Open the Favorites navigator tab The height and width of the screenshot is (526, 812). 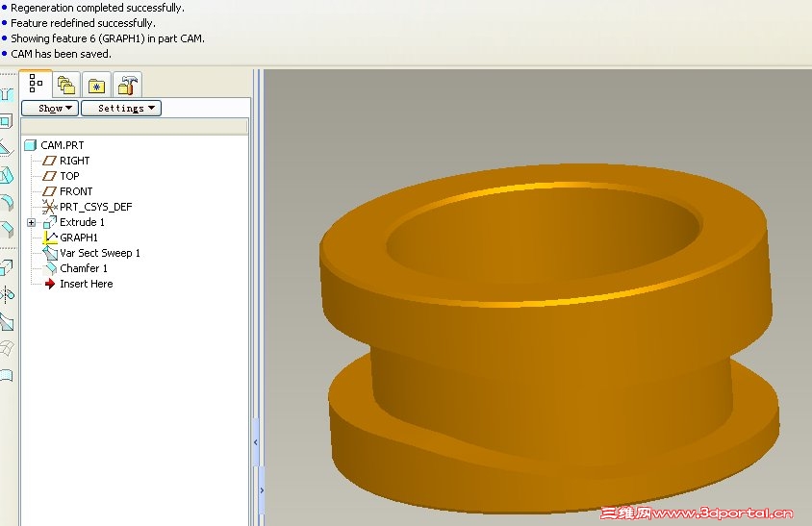pyautogui.click(x=96, y=85)
